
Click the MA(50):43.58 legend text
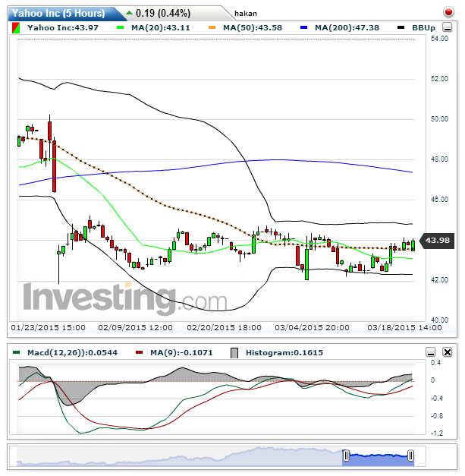coord(253,28)
